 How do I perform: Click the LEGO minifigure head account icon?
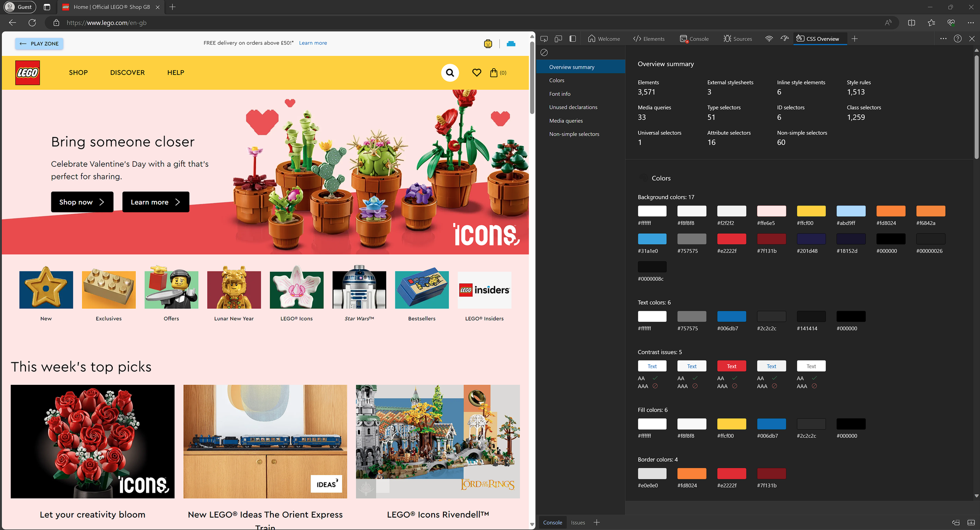488,44
